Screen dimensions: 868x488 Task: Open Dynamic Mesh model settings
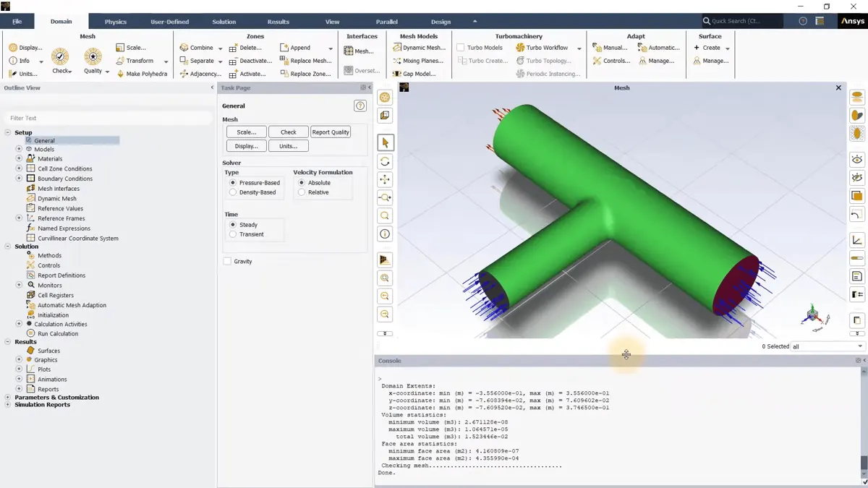click(x=419, y=48)
